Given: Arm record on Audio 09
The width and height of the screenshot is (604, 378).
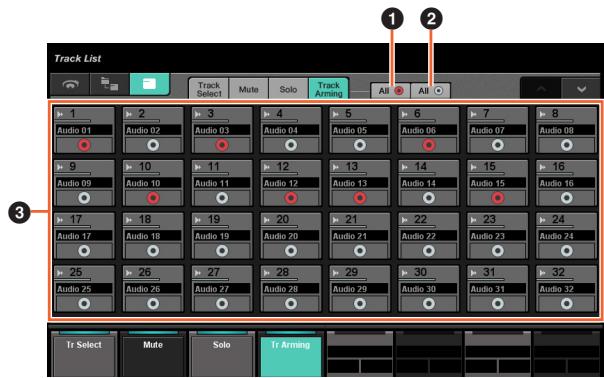Looking at the screenshot, I should click(84, 198).
